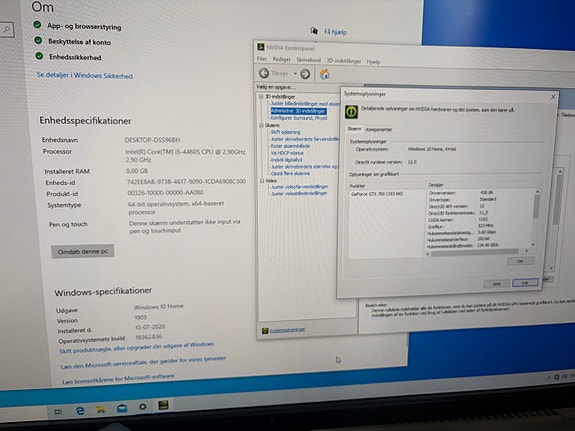This screenshot has width=575, height=431.
Task: Select Skift opløsning in the task tree
Action: click(285, 132)
